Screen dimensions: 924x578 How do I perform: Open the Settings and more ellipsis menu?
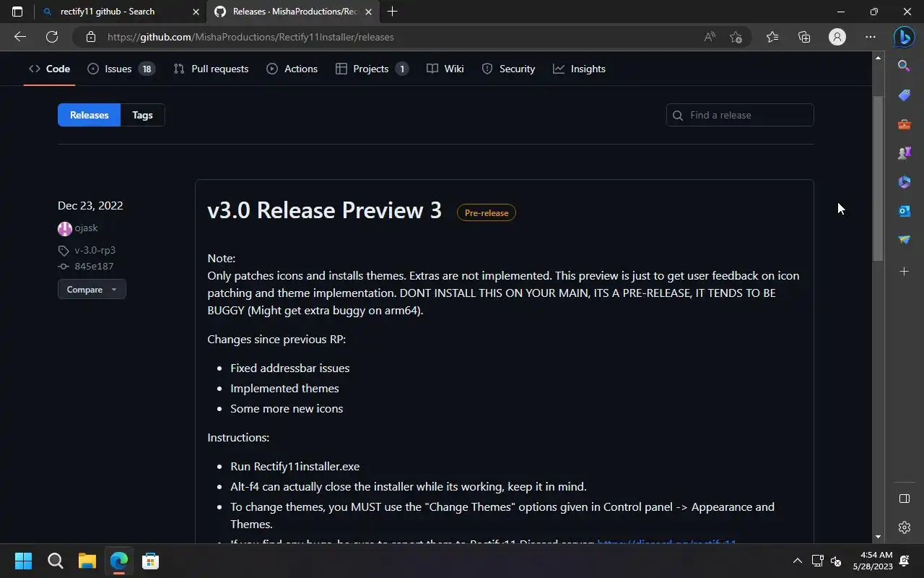(871, 37)
